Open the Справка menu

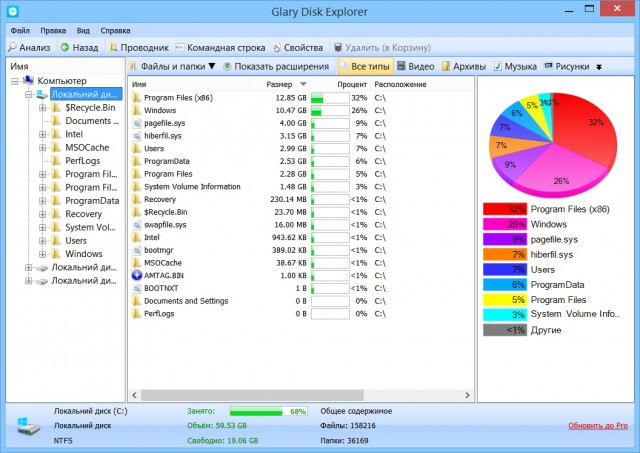[115, 31]
